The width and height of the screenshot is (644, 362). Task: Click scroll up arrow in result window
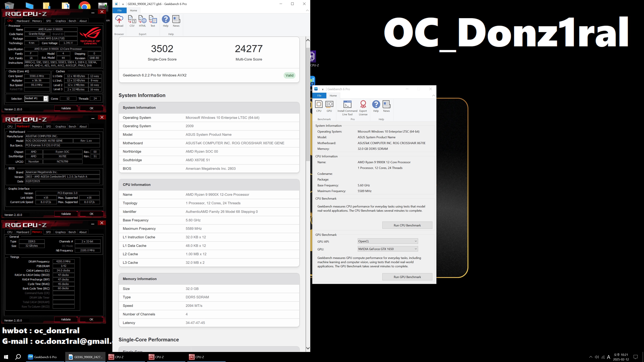point(308,40)
